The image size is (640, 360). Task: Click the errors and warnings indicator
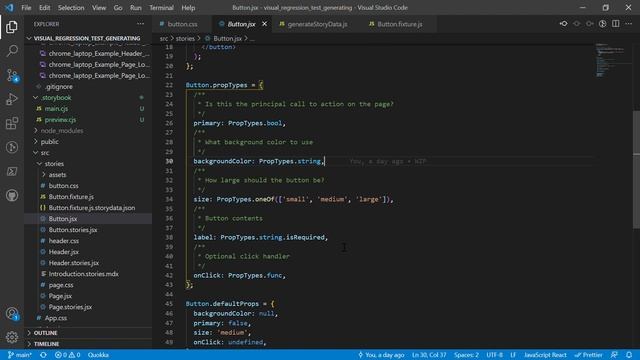67,355
